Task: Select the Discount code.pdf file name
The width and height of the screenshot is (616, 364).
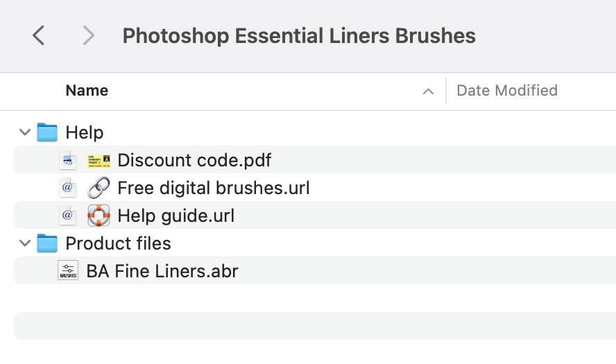Action: (194, 160)
